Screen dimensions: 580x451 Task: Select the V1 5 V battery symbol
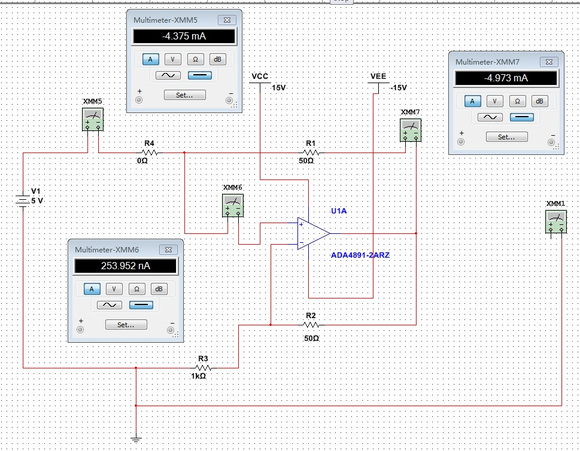click(23, 201)
